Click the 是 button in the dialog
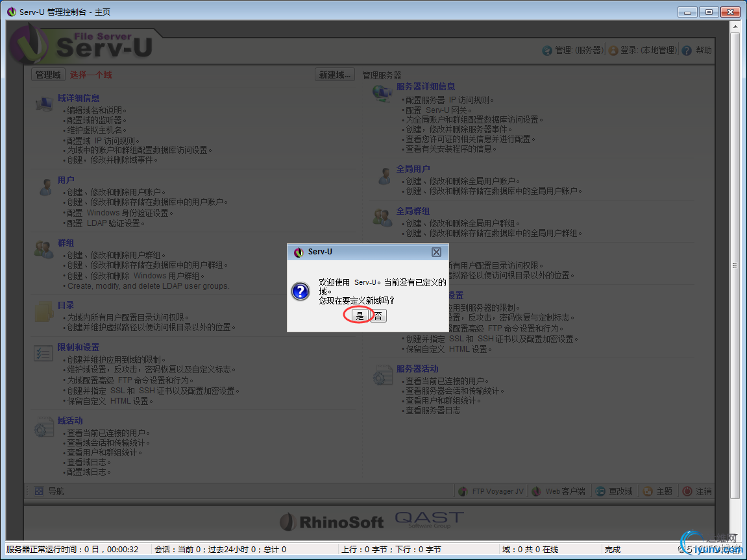The height and width of the screenshot is (560, 747). [x=360, y=316]
